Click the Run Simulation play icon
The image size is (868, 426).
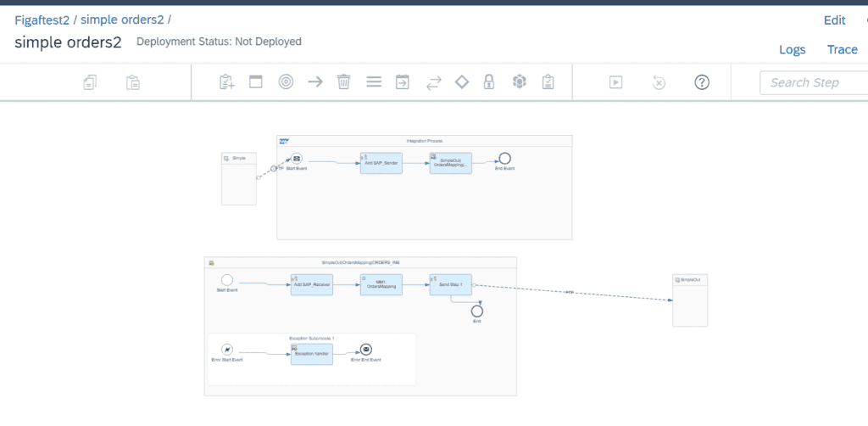(x=615, y=82)
